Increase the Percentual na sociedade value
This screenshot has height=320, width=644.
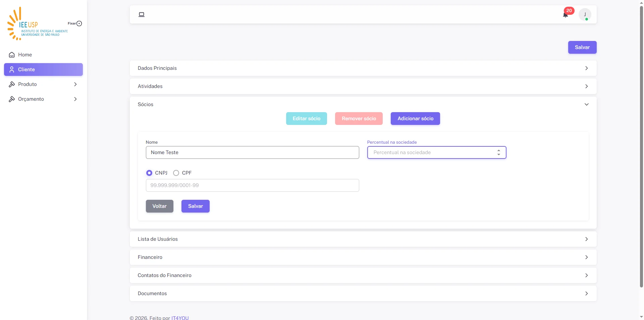(499, 150)
